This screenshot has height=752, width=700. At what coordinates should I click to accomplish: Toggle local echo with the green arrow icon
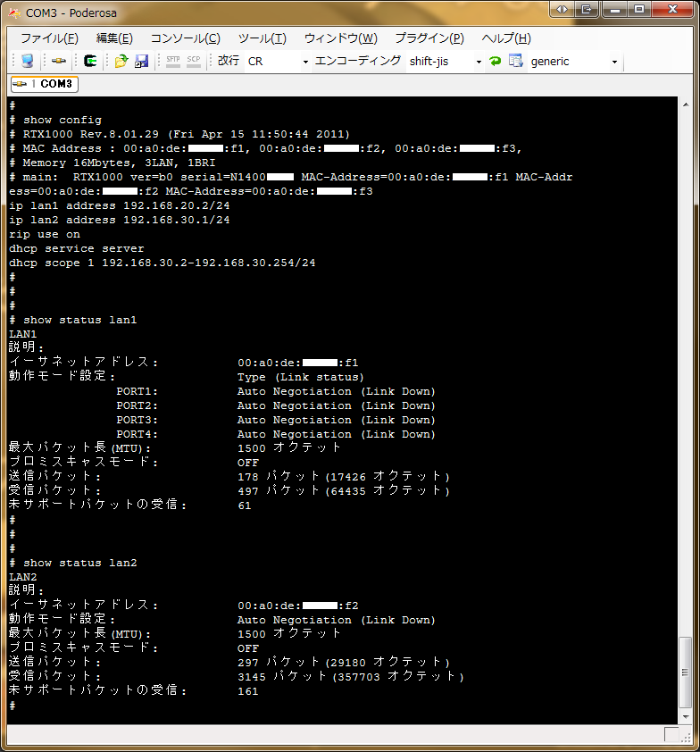[x=495, y=62]
